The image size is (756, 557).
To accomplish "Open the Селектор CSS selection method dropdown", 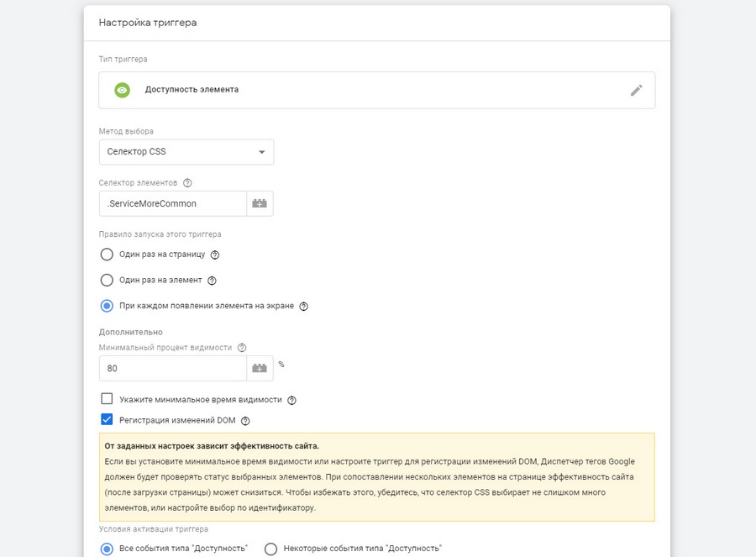I will 186,152.
